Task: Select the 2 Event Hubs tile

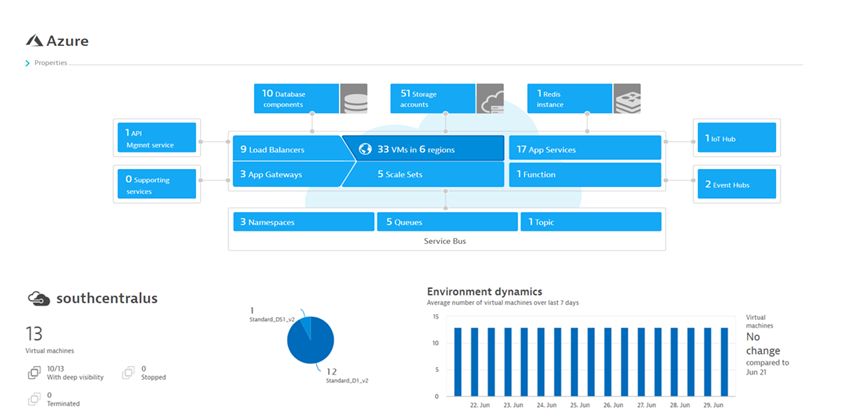Action: pos(737,184)
